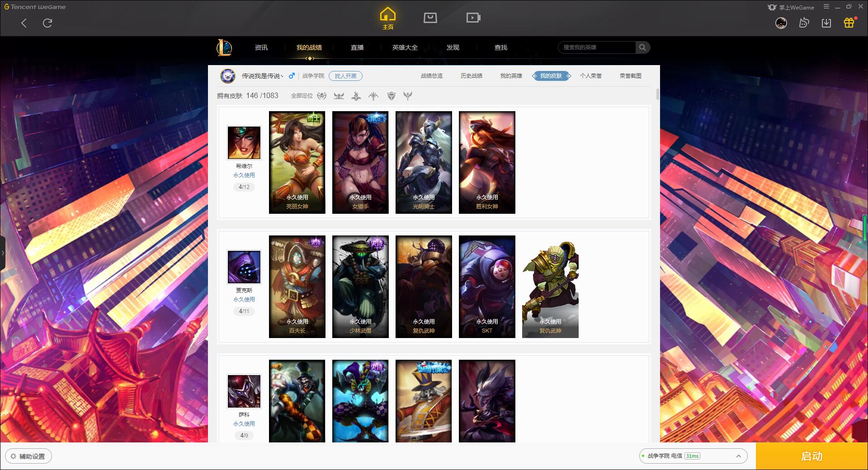Select third role filter icon with flame shape

[356, 96]
